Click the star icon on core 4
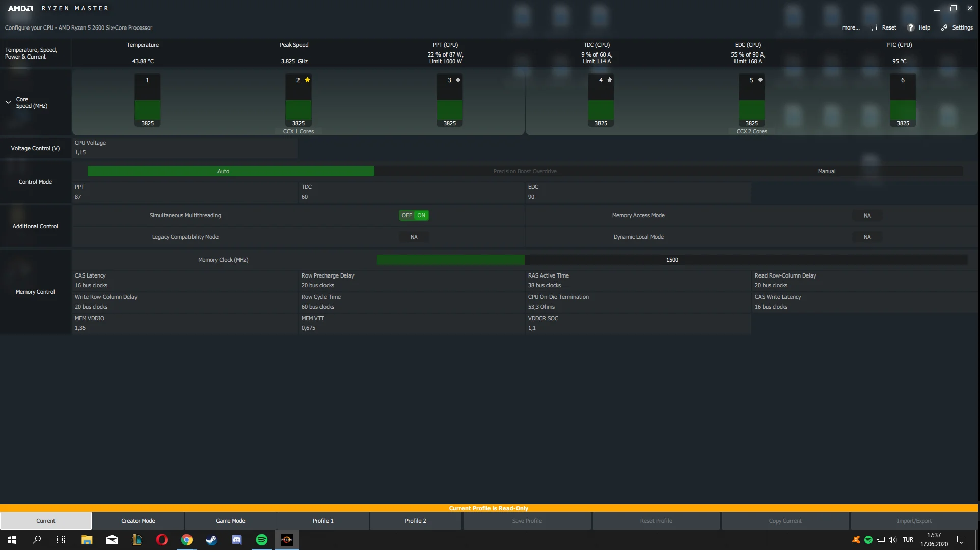This screenshot has height=552, width=980. [x=609, y=80]
